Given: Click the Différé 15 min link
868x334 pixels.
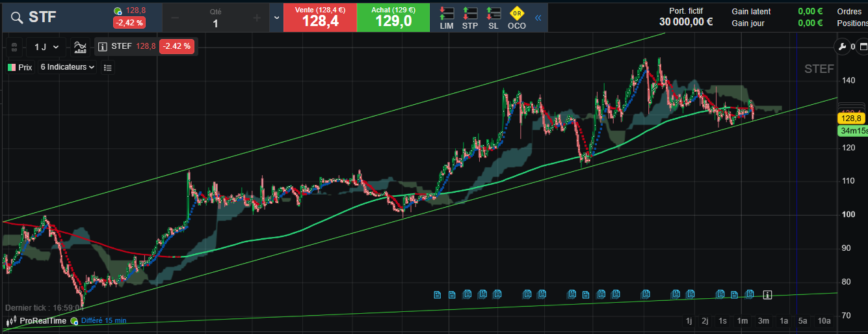Looking at the screenshot, I should pyautogui.click(x=104, y=321).
